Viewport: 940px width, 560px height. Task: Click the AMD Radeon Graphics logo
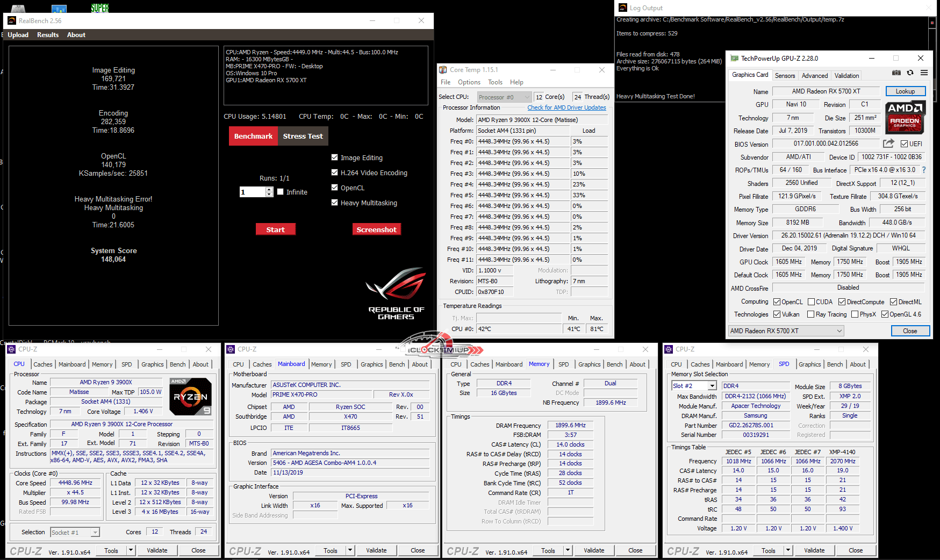pyautogui.click(x=905, y=117)
